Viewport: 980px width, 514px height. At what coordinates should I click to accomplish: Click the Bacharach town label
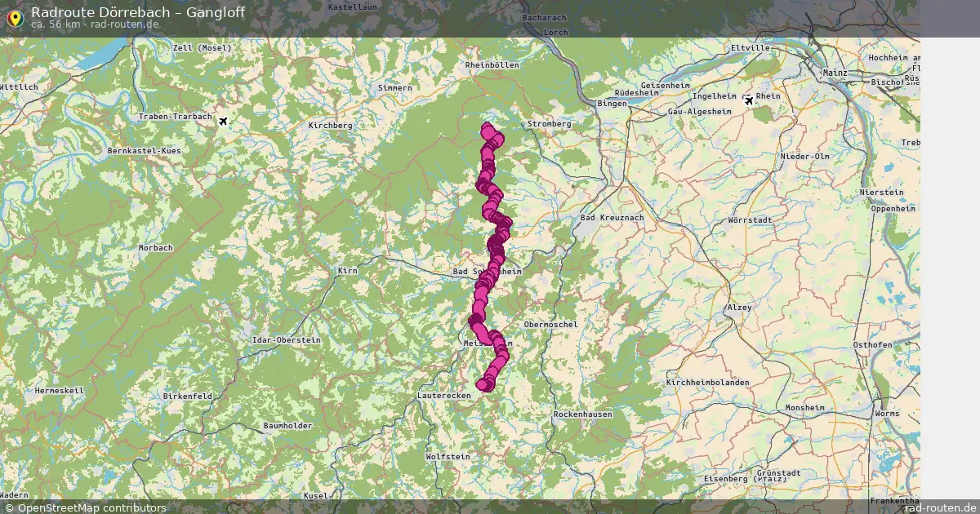pyautogui.click(x=544, y=17)
